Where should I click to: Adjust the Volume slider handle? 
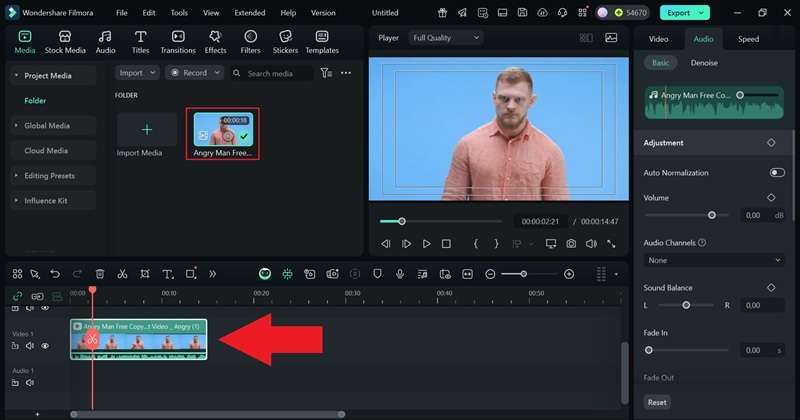[712, 215]
